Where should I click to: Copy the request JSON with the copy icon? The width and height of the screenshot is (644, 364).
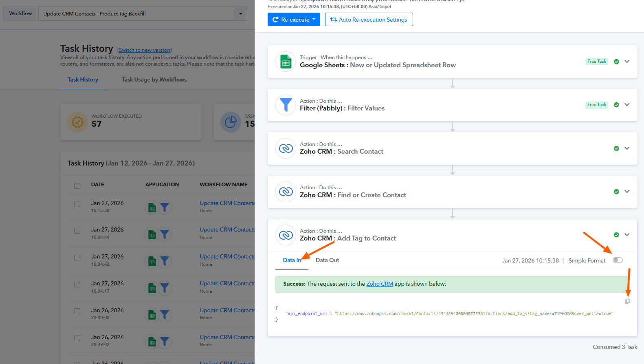[627, 301]
